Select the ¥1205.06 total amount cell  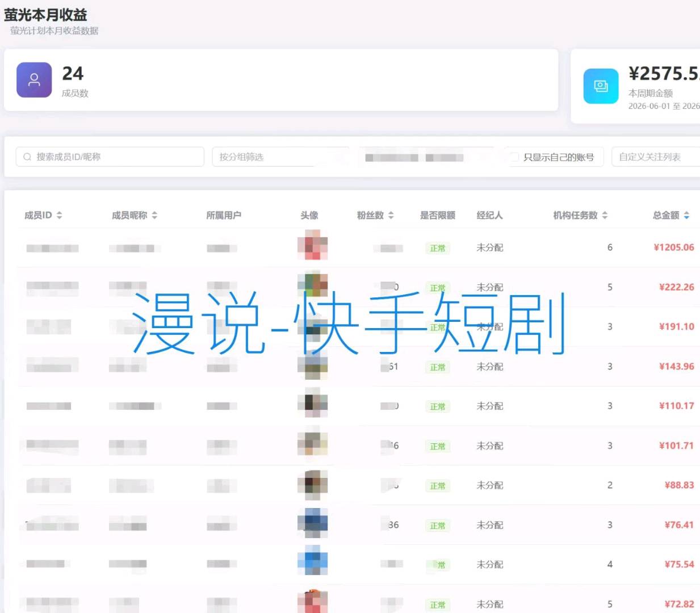pos(674,247)
